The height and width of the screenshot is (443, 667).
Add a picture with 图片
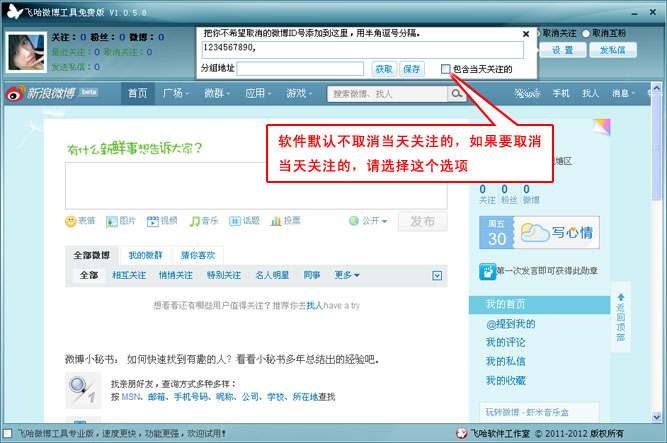(121, 221)
